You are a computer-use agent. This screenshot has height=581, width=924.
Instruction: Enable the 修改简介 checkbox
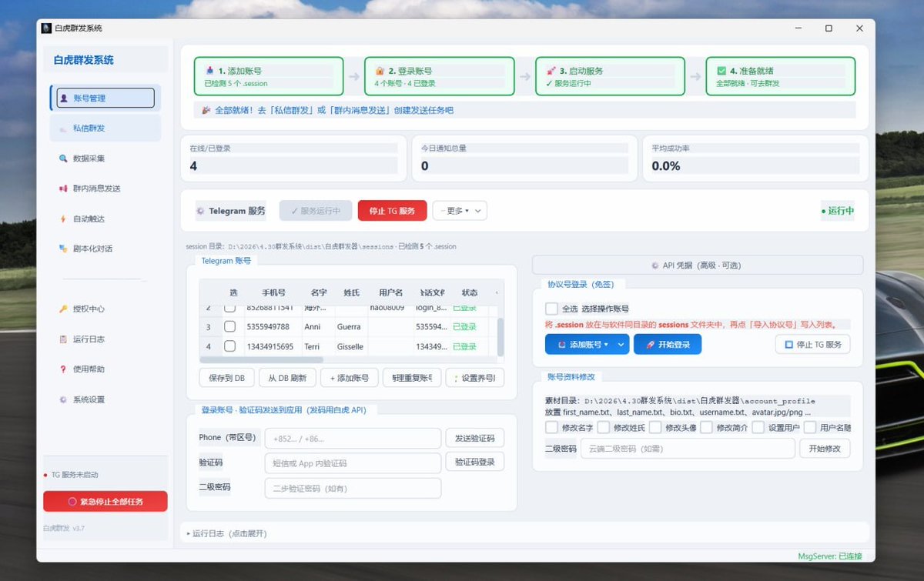[x=706, y=427]
